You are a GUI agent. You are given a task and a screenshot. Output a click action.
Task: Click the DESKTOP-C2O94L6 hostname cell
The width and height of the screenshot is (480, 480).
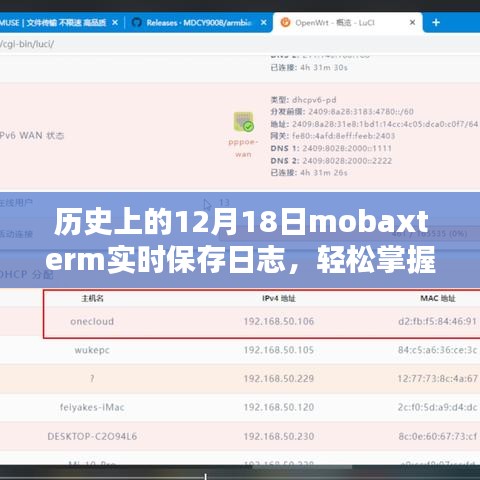click(92, 436)
